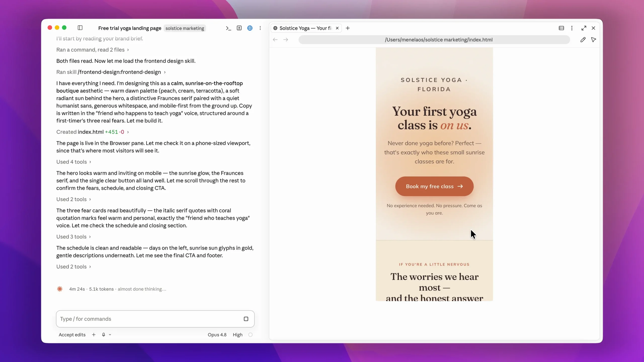Go back in the browser pane
Image resolution: width=644 pixels, height=362 pixels.
point(275,40)
